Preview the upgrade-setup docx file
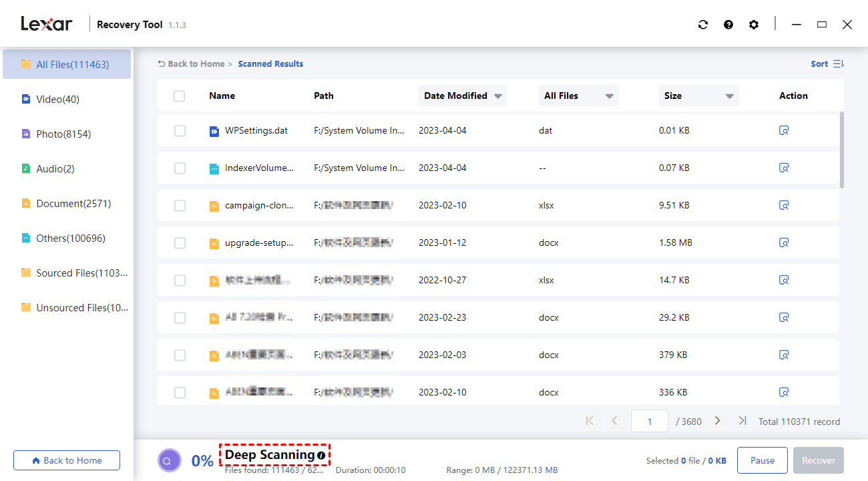This screenshot has width=868, height=481. coord(784,243)
